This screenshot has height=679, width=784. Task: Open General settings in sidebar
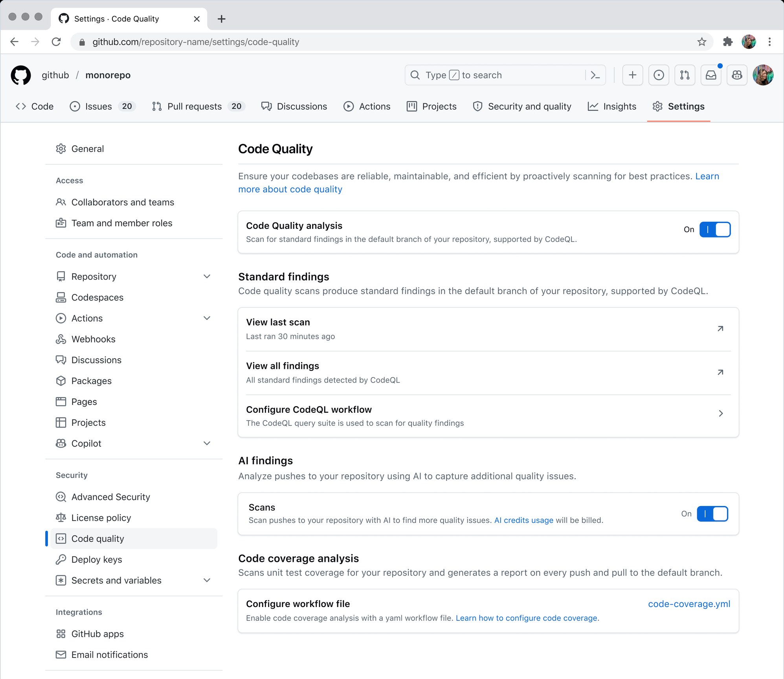(x=134, y=149)
